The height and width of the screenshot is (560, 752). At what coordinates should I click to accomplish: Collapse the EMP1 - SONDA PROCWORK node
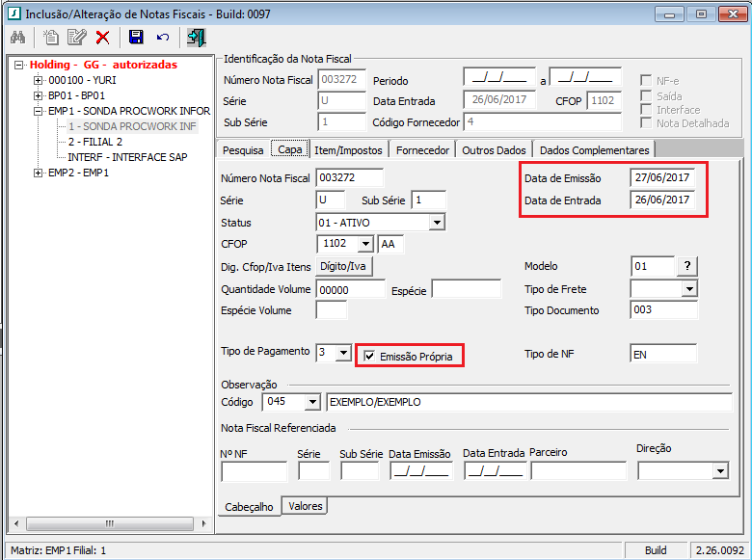[x=39, y=111]
